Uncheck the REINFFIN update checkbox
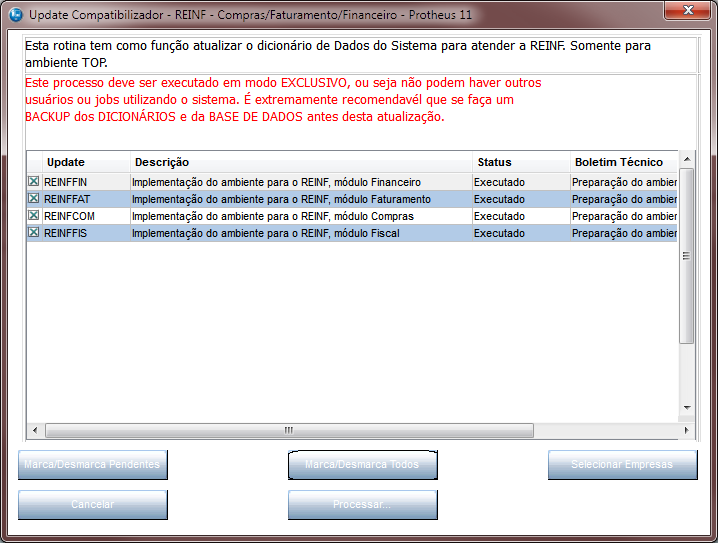The height and width of the screenshot is (543, 718). 33,181
